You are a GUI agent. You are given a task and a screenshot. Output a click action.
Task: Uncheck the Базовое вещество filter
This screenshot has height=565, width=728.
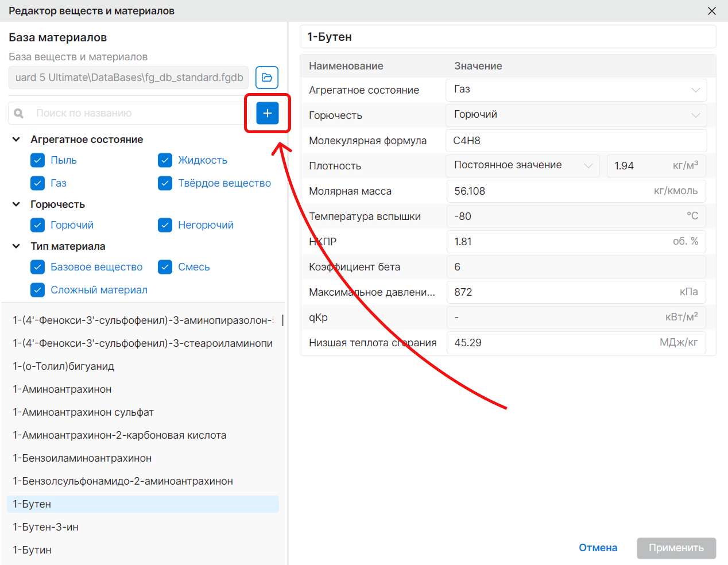(x=37, y=267)
